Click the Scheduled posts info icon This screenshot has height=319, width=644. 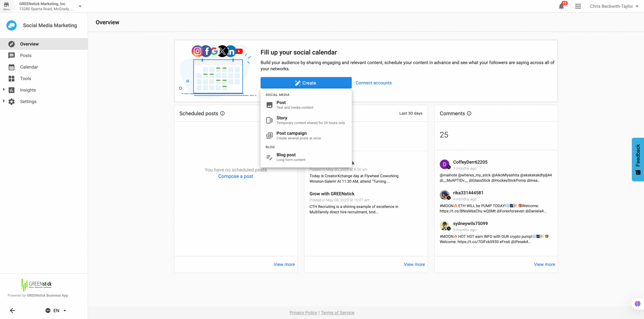click(222, 113)
